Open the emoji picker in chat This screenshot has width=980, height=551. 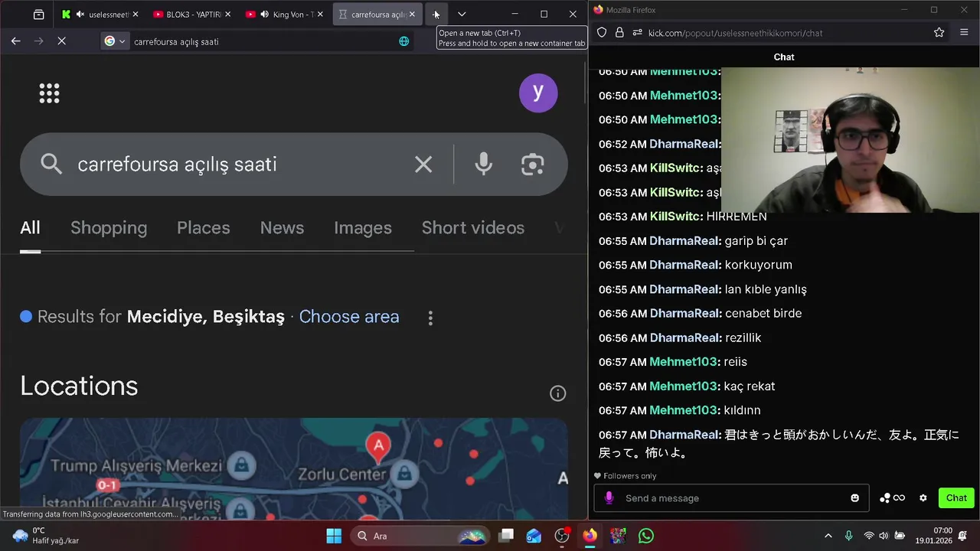coord(855,498)
